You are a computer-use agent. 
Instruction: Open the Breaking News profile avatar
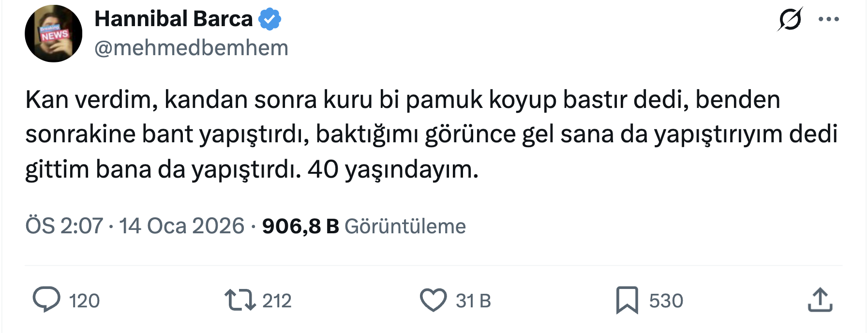click(54, 33)
